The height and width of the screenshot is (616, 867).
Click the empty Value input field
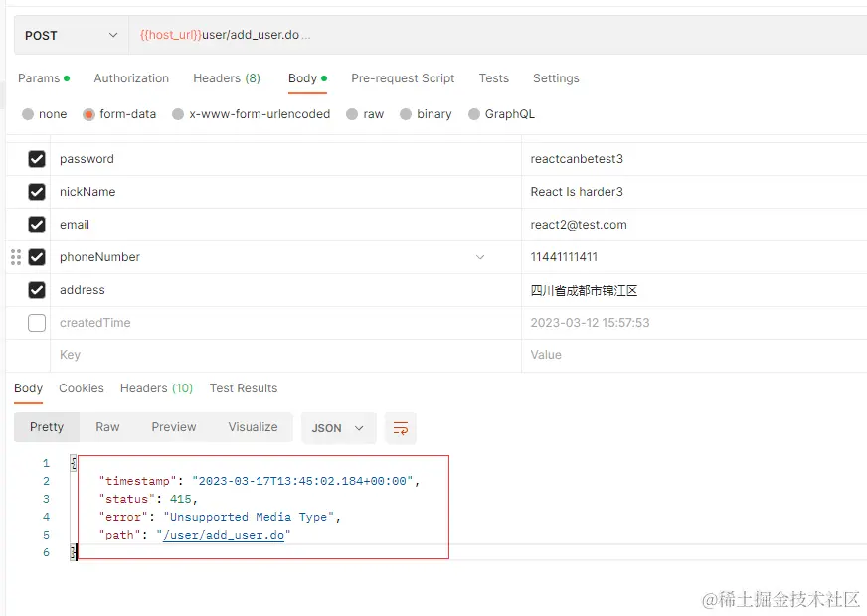click(694, 355)
